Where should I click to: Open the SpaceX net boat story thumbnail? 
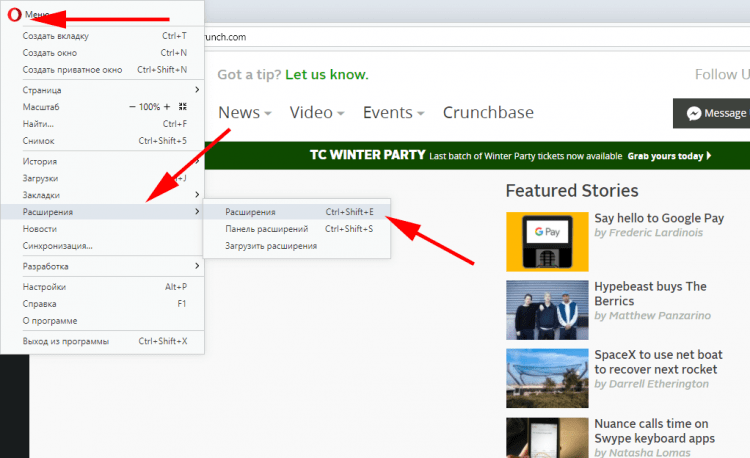point(546,378)
